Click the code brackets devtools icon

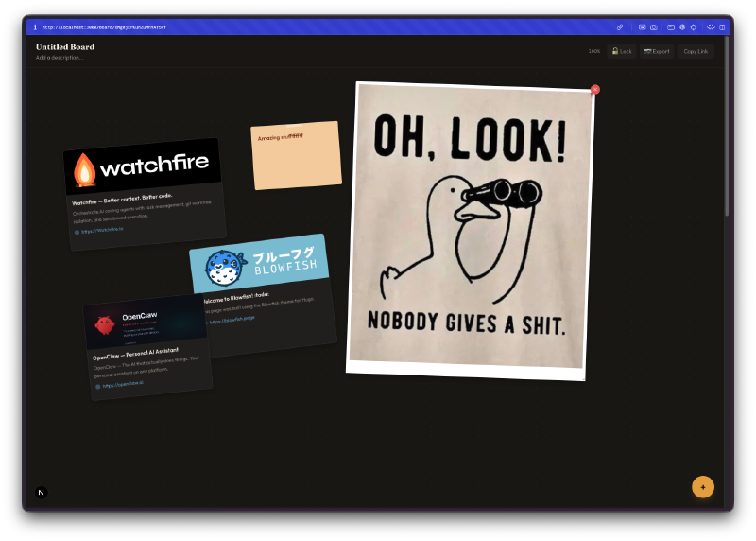710,27
